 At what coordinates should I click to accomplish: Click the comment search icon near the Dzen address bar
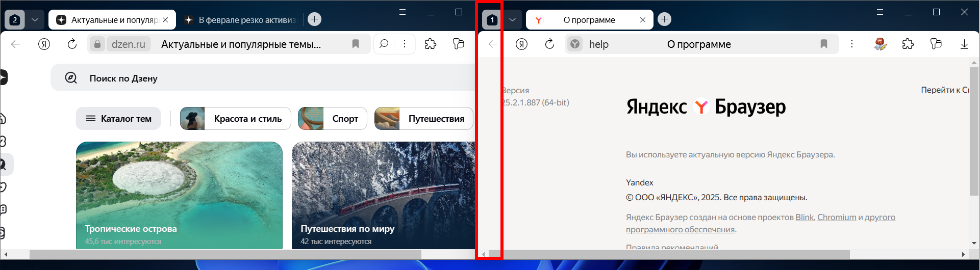point(384,44)
